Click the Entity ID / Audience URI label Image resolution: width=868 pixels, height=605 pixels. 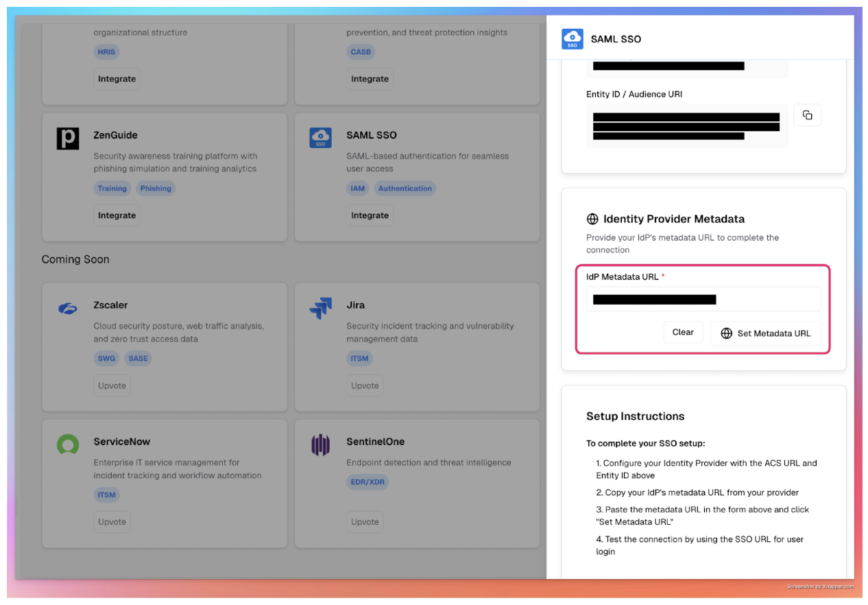(634, 94)
